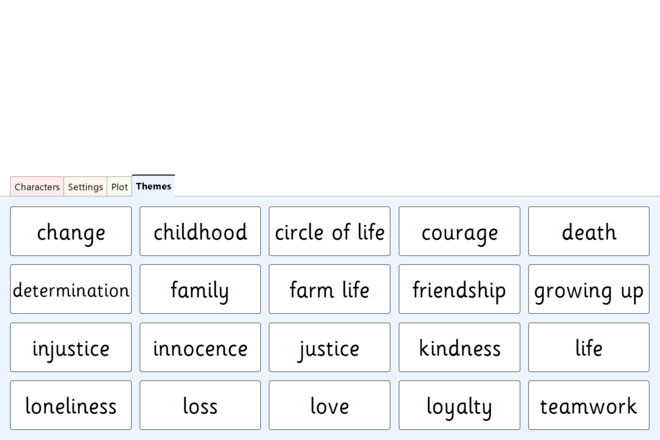
Task: Select the 'injustice' word tile
Action: [x=71, y=348]
